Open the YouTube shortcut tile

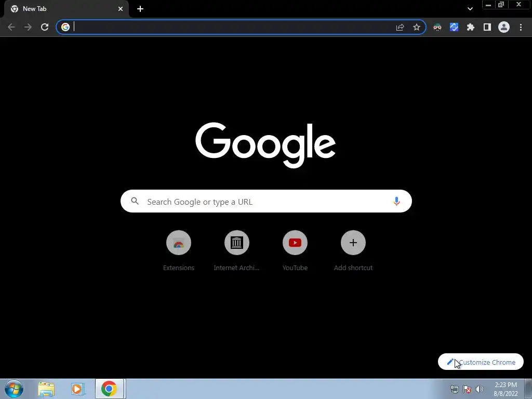[x=295, y=251]
